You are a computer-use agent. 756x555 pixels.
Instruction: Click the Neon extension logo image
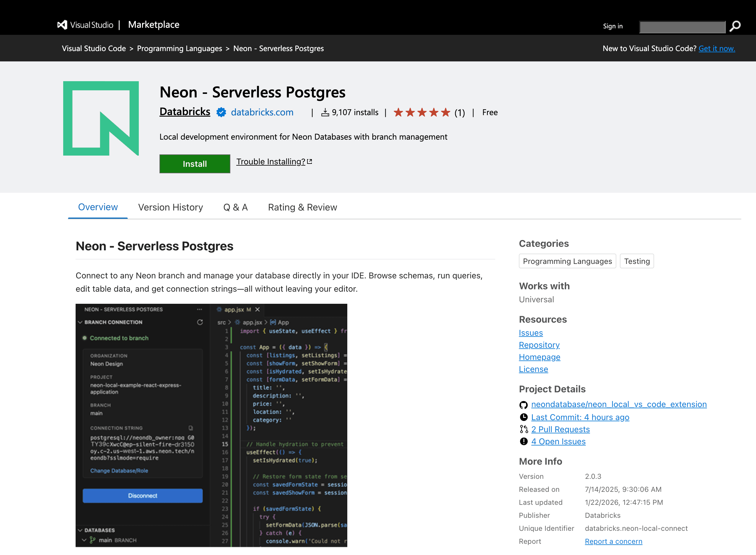[x=101, y=118]
